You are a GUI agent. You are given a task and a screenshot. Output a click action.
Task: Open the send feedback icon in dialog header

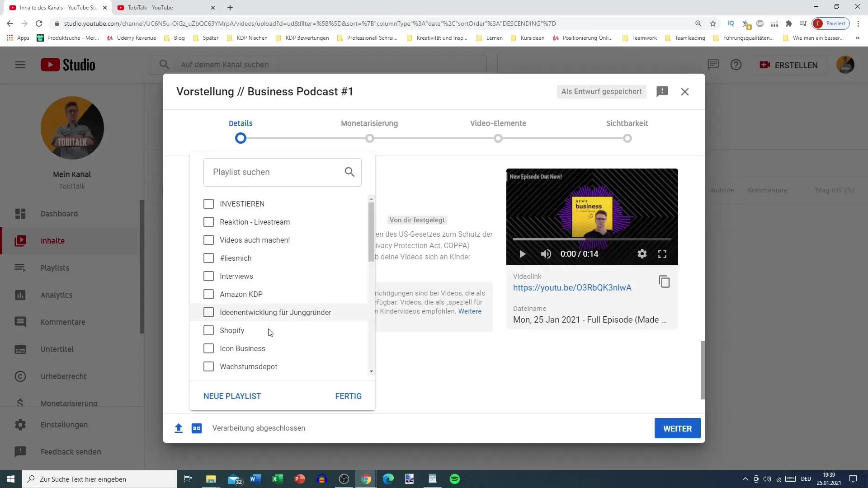tap(662, 92)
